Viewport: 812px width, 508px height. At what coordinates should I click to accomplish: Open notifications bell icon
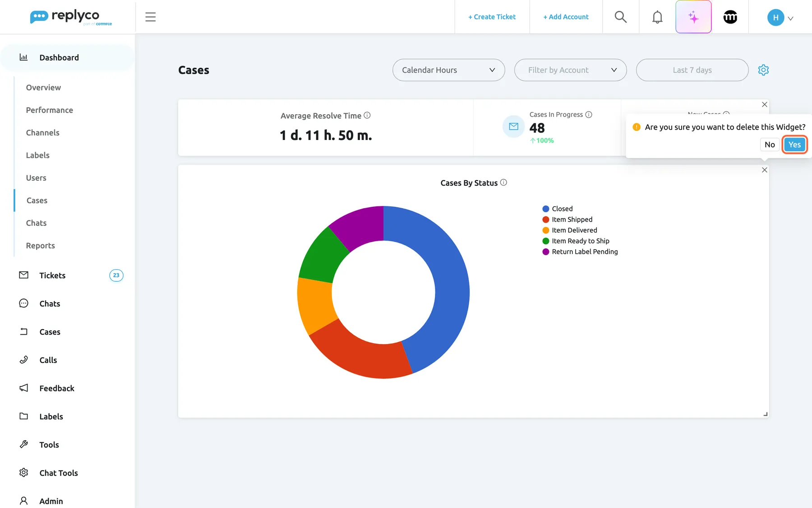(657, 17)
